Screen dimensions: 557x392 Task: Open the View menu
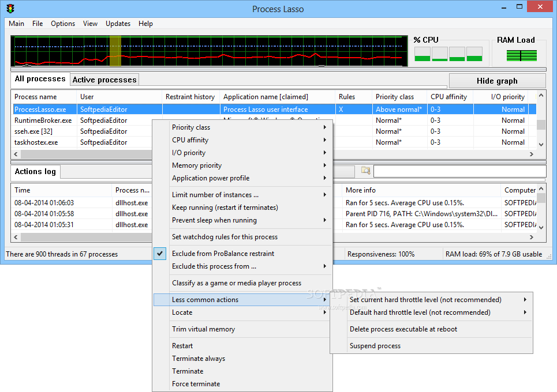pos(90,24)
